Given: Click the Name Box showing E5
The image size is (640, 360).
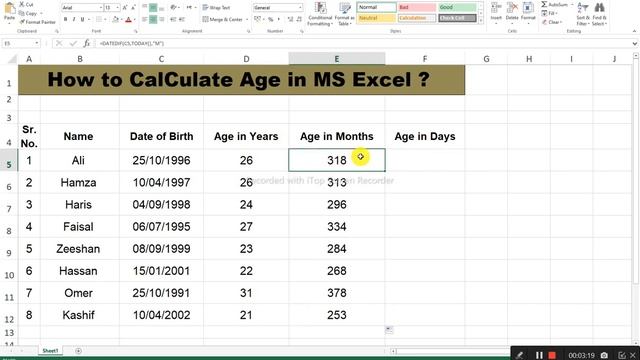Looking at the screenshot, I should [20, 43].
